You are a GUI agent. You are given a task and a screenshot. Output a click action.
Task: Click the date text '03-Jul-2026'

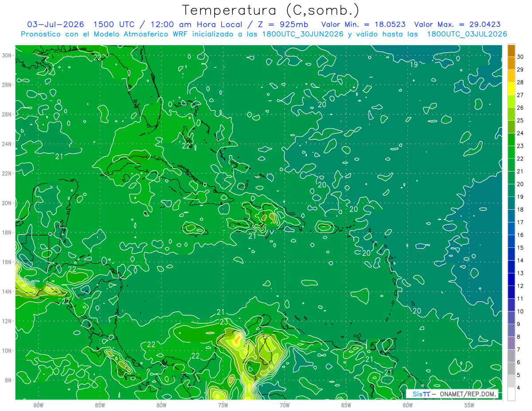point(56,24)
